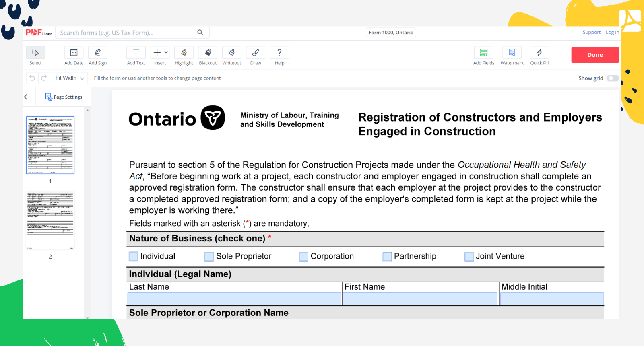Click the Quick Fill lightning icon

point(539,53)
